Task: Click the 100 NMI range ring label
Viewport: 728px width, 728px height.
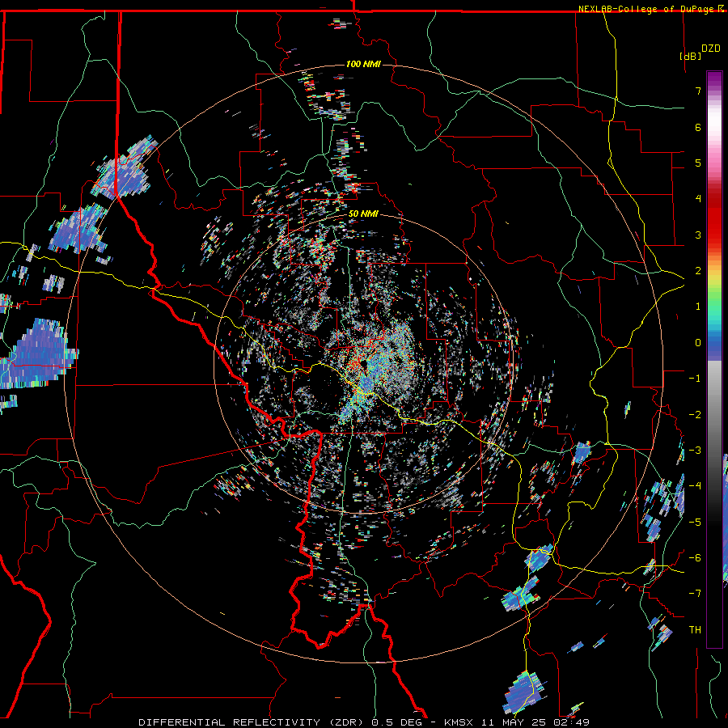Action: [363, 64]
